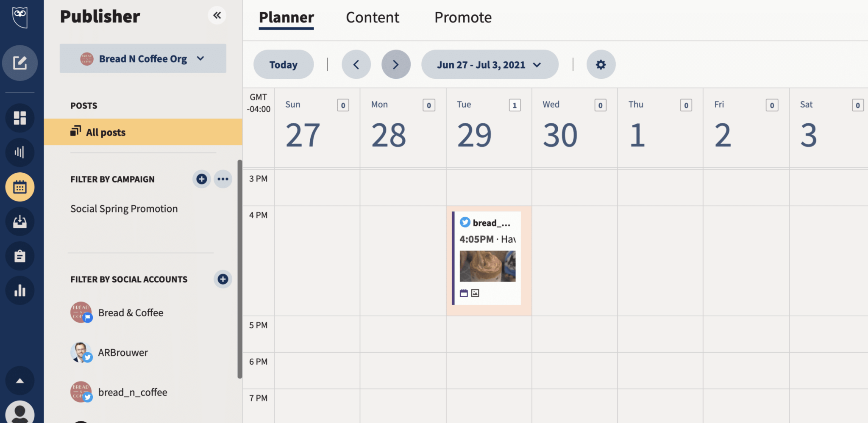This screenshot has height=423, width=868.
Task: Open the Insights bar chart icon
Action: 20,290
